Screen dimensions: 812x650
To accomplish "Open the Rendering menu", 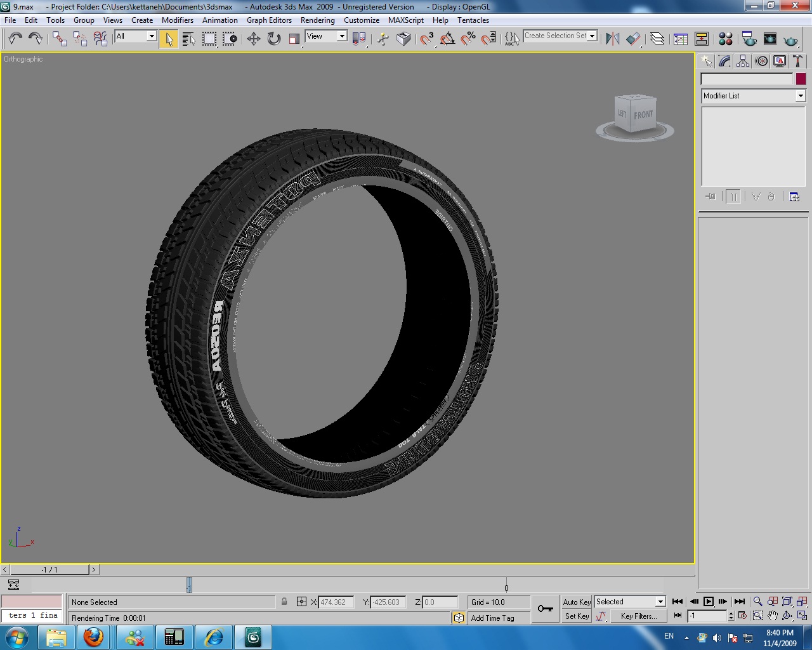I will click(x=317, y=20).
